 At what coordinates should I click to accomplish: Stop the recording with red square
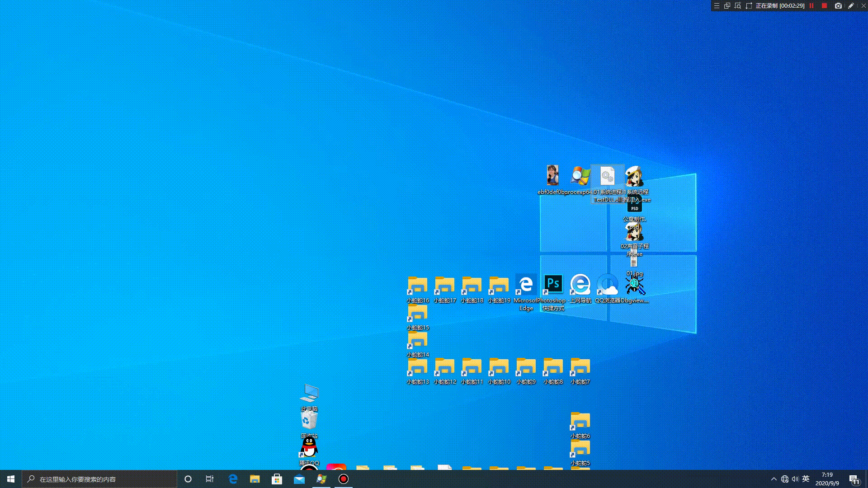tap(824, 6)
